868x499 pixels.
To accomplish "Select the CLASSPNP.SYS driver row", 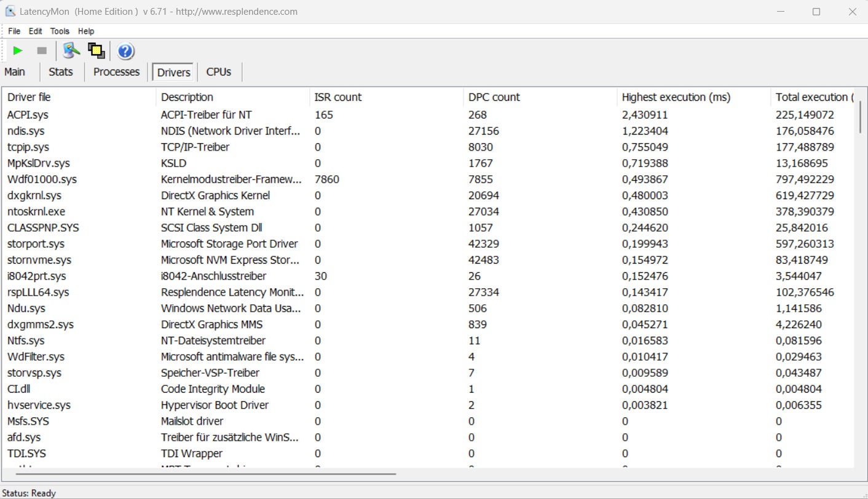I will (x=428, y=227).
